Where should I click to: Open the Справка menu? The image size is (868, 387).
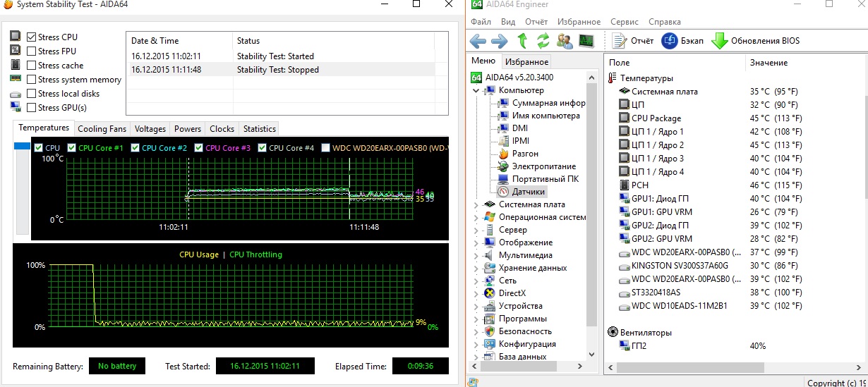664,22
